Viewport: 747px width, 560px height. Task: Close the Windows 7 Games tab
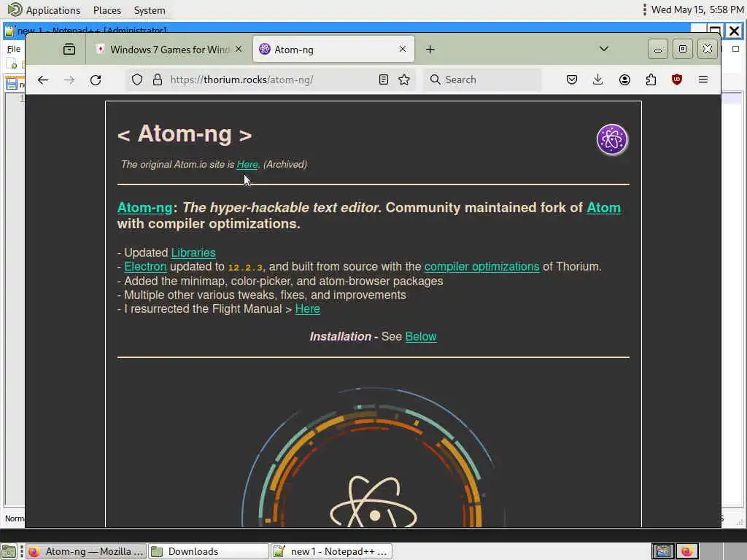(239, 49)
